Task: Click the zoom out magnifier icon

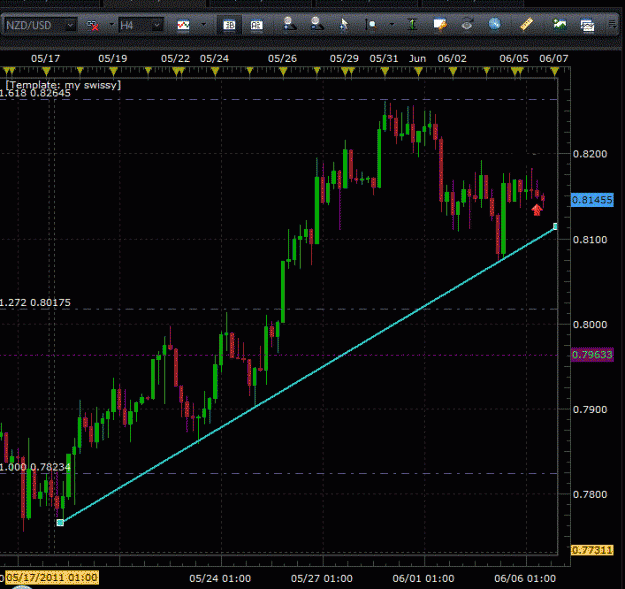Action: [317, 24]
